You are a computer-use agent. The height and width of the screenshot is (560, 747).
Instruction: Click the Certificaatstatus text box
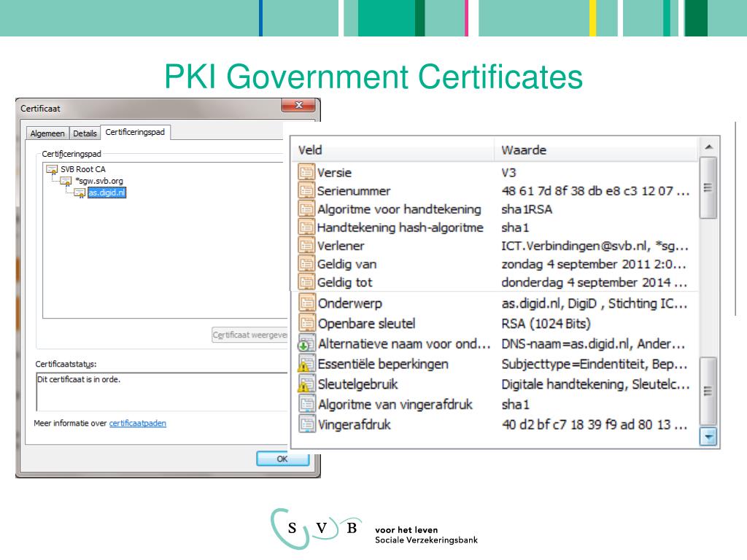pyautogui.click(x=161, y=392)
